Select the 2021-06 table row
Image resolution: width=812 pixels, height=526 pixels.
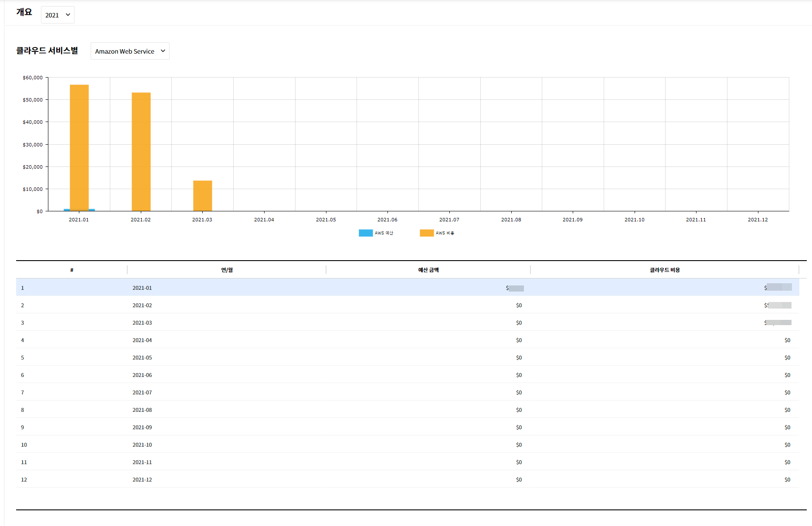click(142, 375)
